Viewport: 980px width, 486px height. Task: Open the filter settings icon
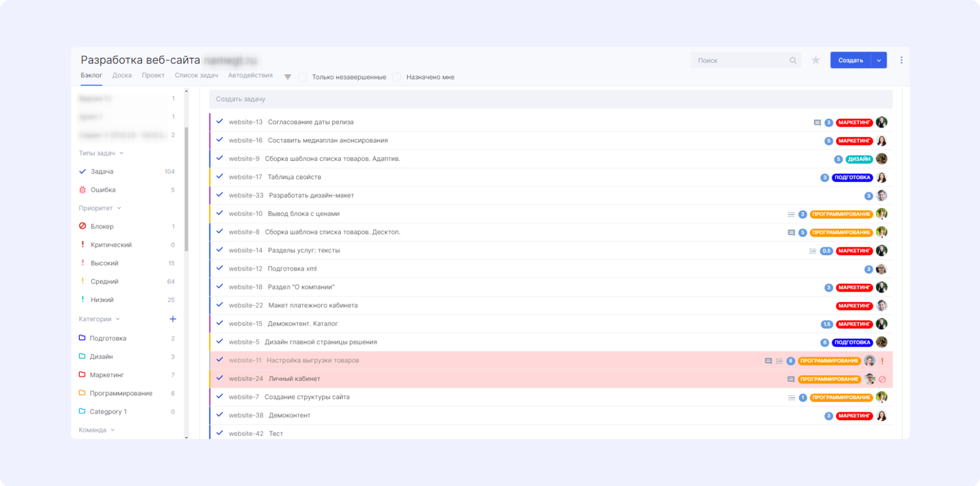[x=288, y=77]
